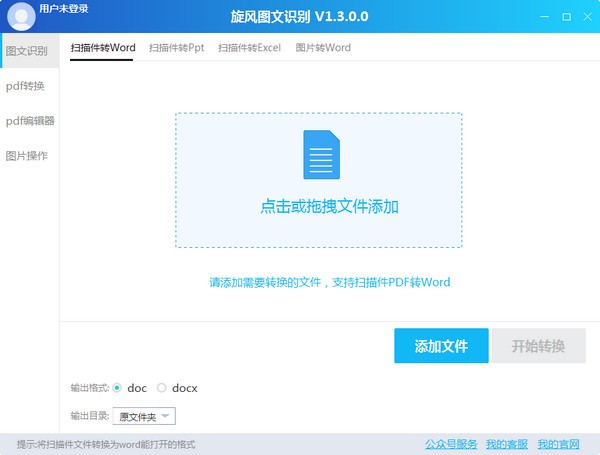Click the 开始转换 button

539,346
